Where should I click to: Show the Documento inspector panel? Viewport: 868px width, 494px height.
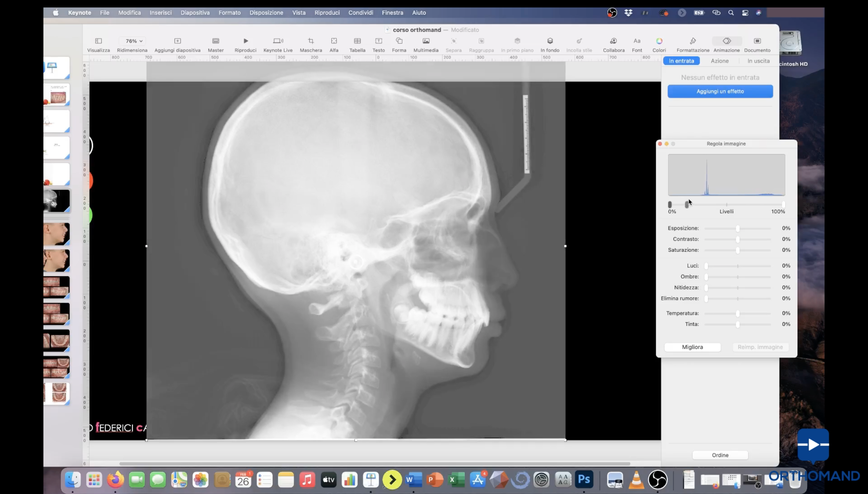[x=757, y=41]
